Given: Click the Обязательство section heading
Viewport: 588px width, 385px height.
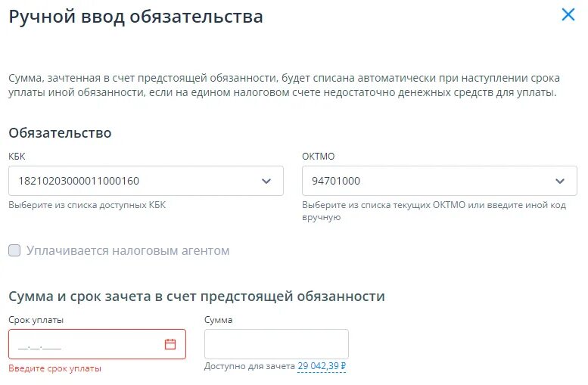Looking at the screenshot, I should 60,133.
